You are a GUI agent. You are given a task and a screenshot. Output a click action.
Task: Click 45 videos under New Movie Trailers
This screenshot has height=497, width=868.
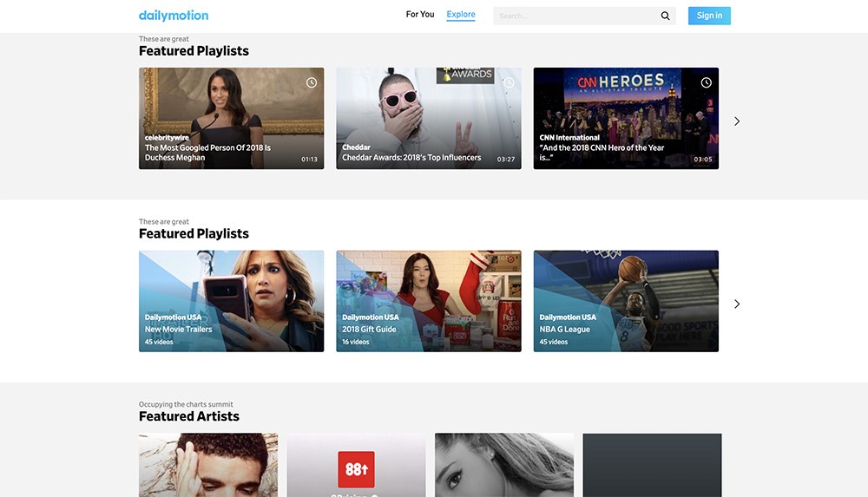pyautogui.click(x=159, y=342)
